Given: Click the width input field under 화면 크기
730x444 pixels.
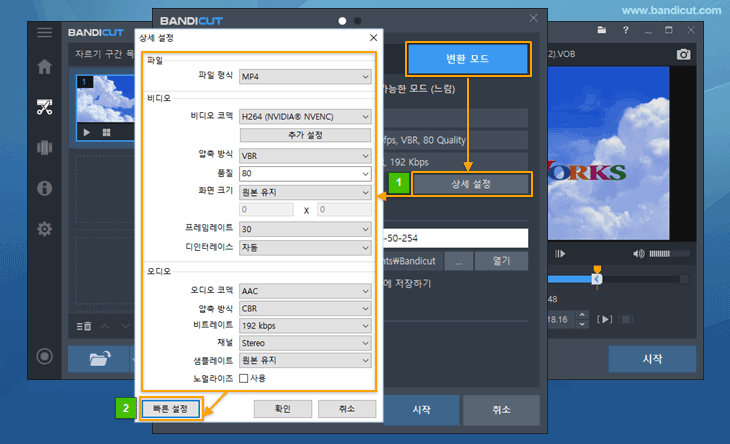Looking at the screenshot, I should point(266,210).
